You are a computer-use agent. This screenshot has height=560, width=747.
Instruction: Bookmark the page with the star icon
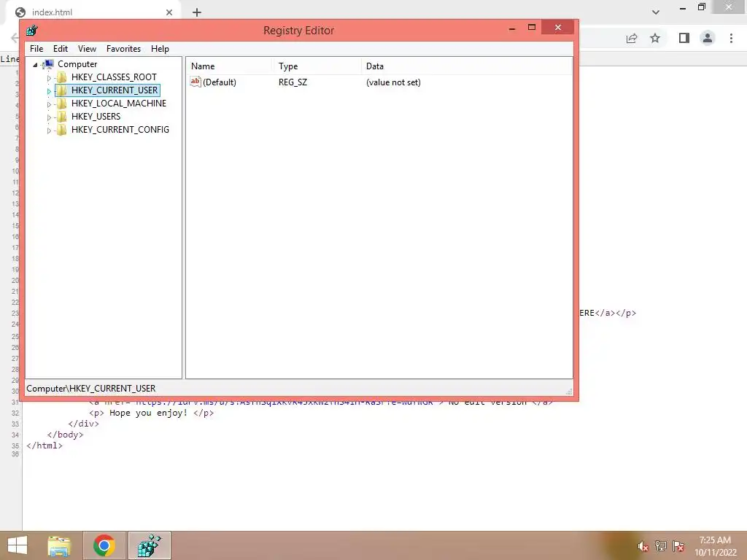tap(655, 38)
